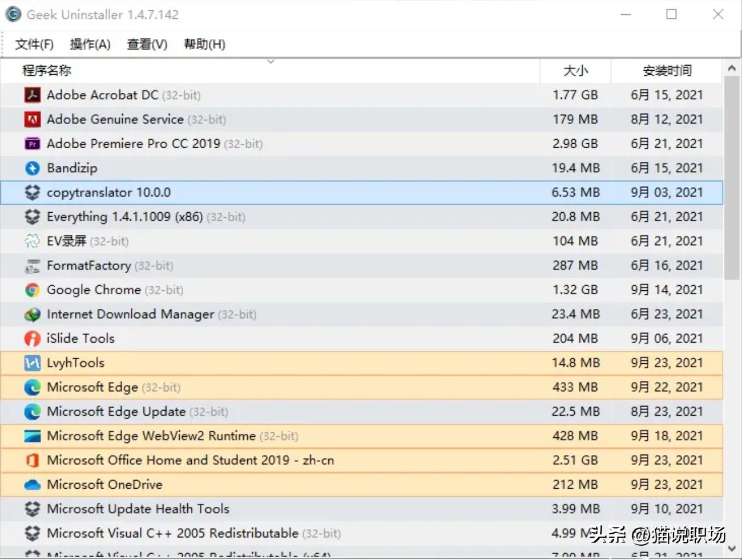Click the iSlide Tools red icon
The image size is (742, 560).
[33, 338]
